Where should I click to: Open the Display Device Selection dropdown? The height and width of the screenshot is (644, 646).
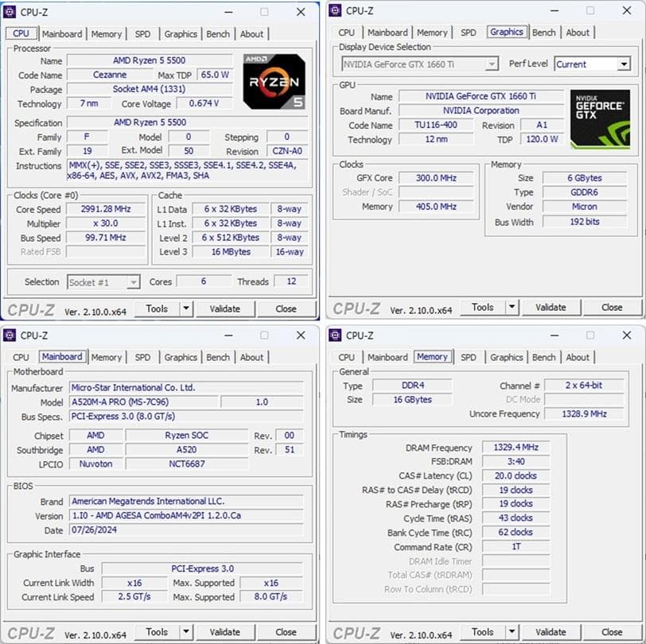coord(491,64)
